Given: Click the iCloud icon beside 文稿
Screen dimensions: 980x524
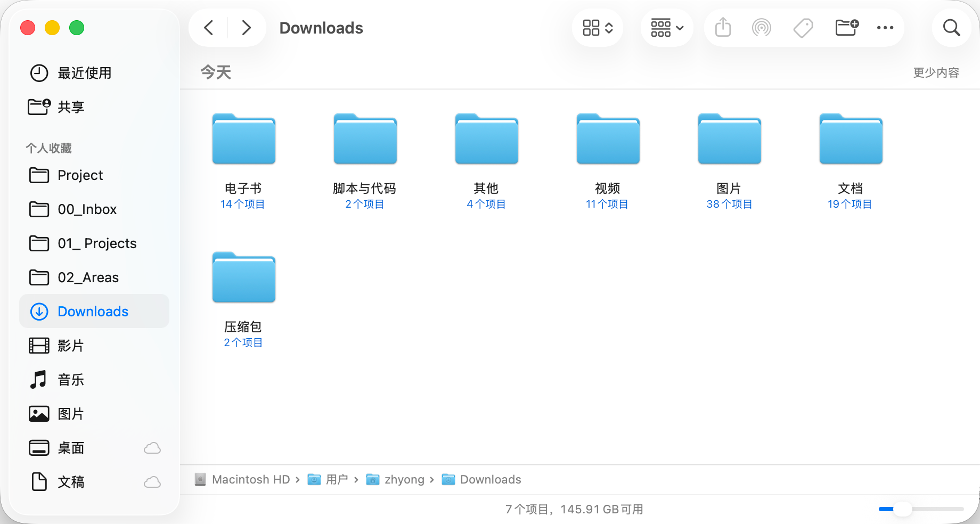Looking at the screenshot, I should 152,482.
